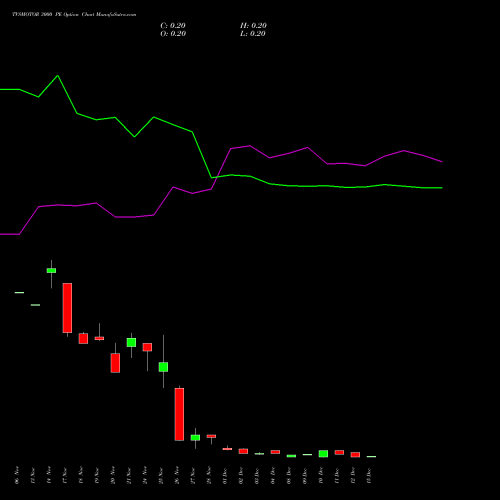Image resolution: width=500 pixels, height=500 pixels.
Task: Select the tall red candle for 17 Nov
Action: 67,308
